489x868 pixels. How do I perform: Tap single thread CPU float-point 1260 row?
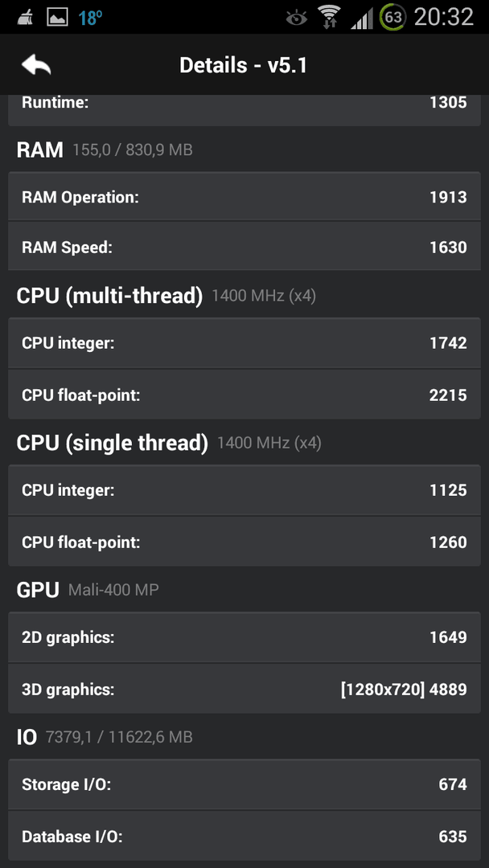[x=244, y=542]
